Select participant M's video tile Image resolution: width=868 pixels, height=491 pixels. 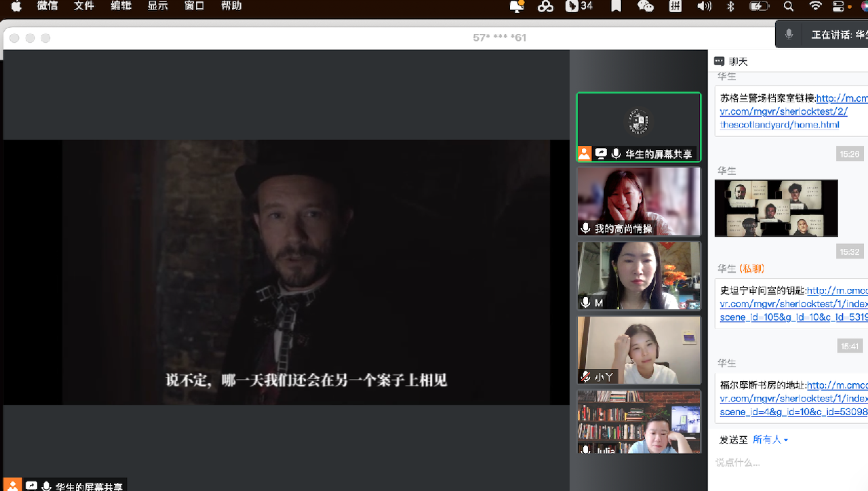pos(639,276)
